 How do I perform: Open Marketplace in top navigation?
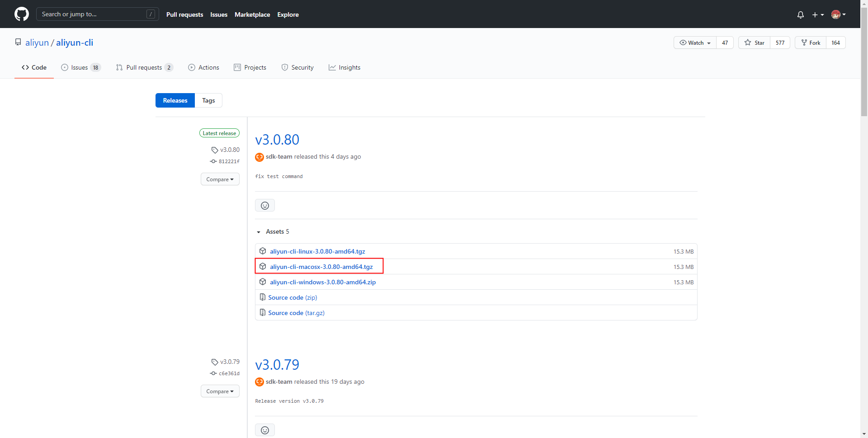[252, 14]
